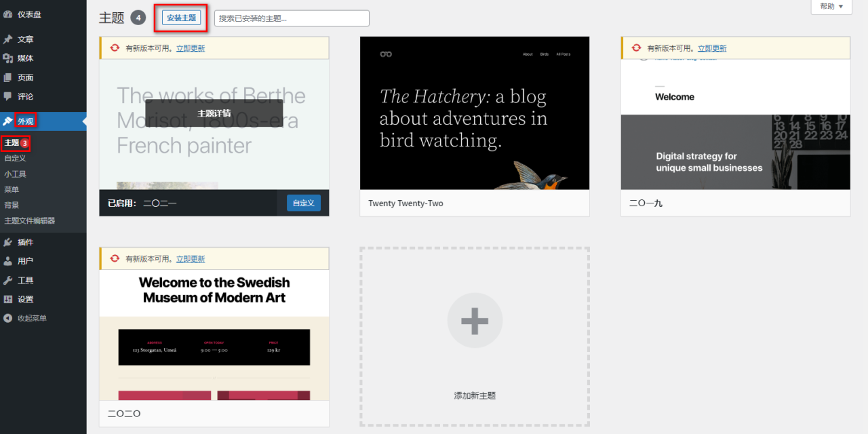
Task: Click the pages icon beside 页面
Action: point(7,77)
